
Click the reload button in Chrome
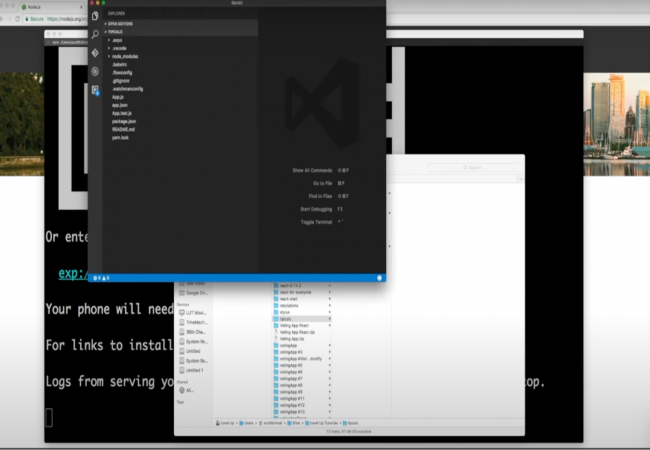click(x=17, y=19)
